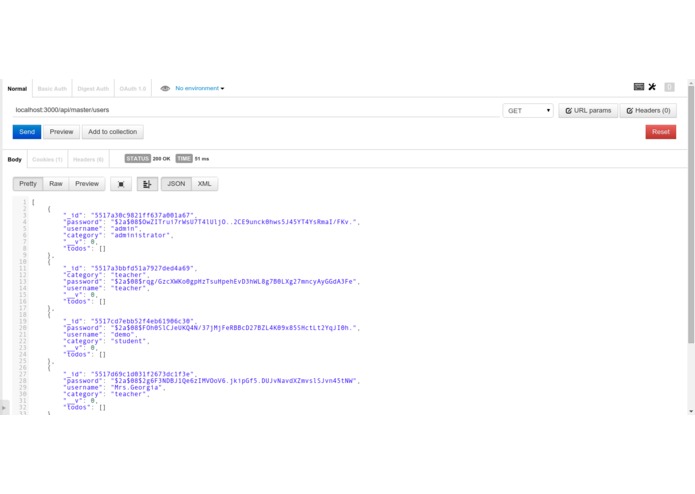Switch to Basic Auth tab
Viewport: 695px width, 494px height.
coord(52,89)
